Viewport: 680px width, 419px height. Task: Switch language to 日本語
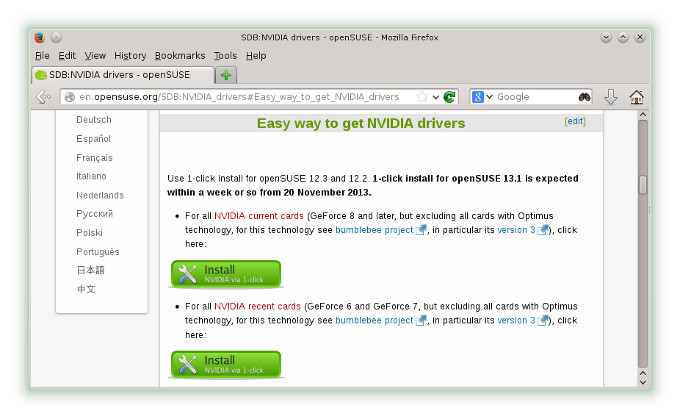click(x=91, y=270)
